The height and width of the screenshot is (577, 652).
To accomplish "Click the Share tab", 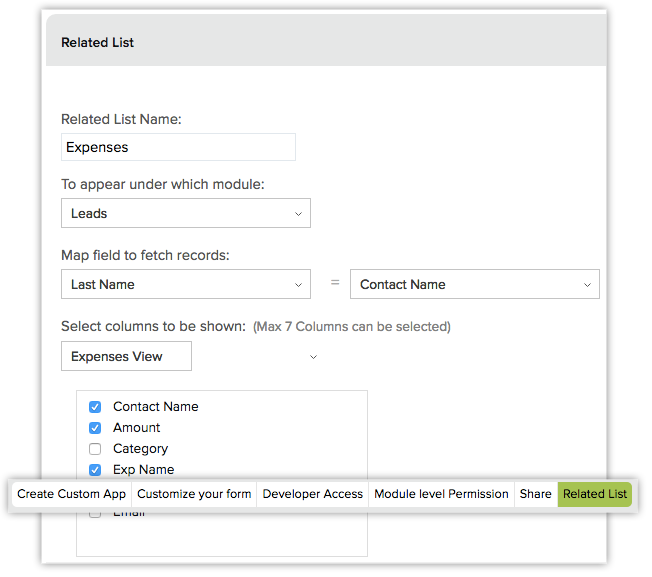I will click(x=535, y=494).
